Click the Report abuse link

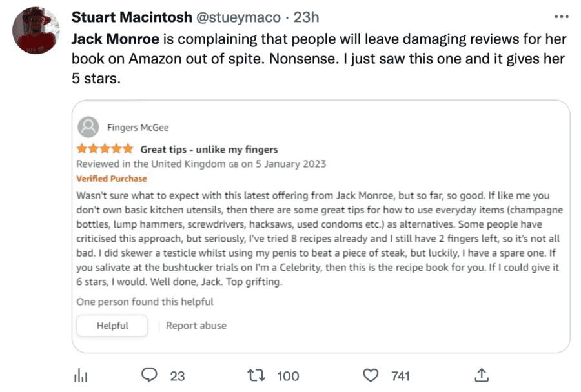click(x=196, y=326)
